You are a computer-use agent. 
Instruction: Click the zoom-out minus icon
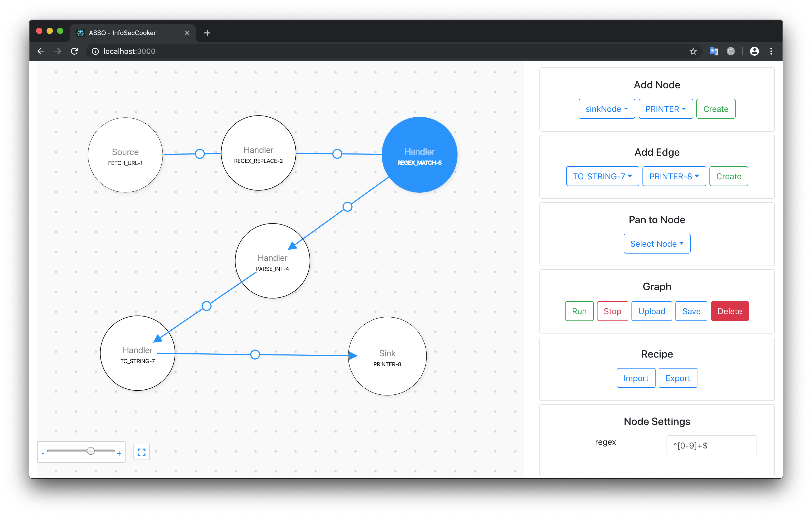[43, 454]
